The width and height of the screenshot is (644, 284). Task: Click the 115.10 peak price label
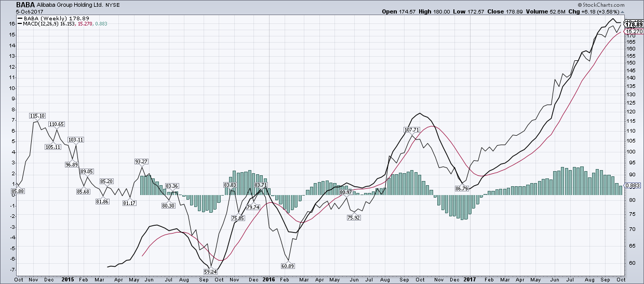click(38, 115)
